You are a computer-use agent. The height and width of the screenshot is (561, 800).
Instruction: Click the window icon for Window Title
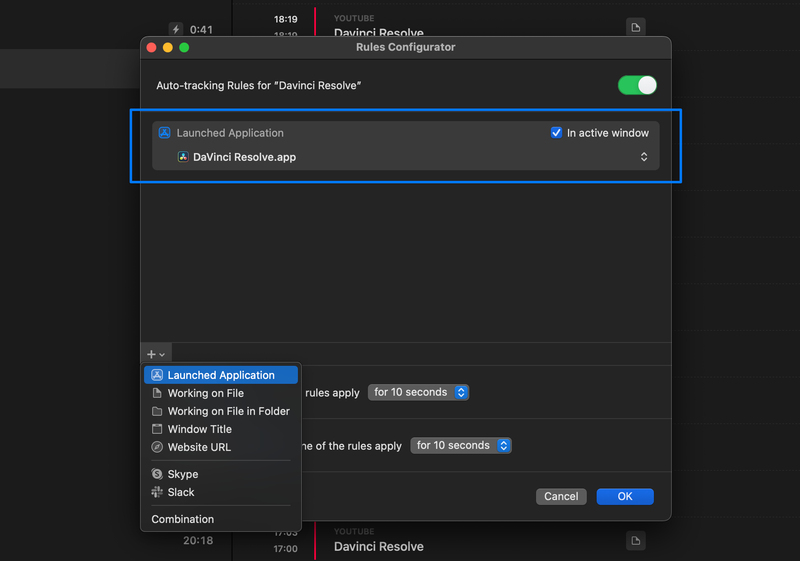point(157,429)
